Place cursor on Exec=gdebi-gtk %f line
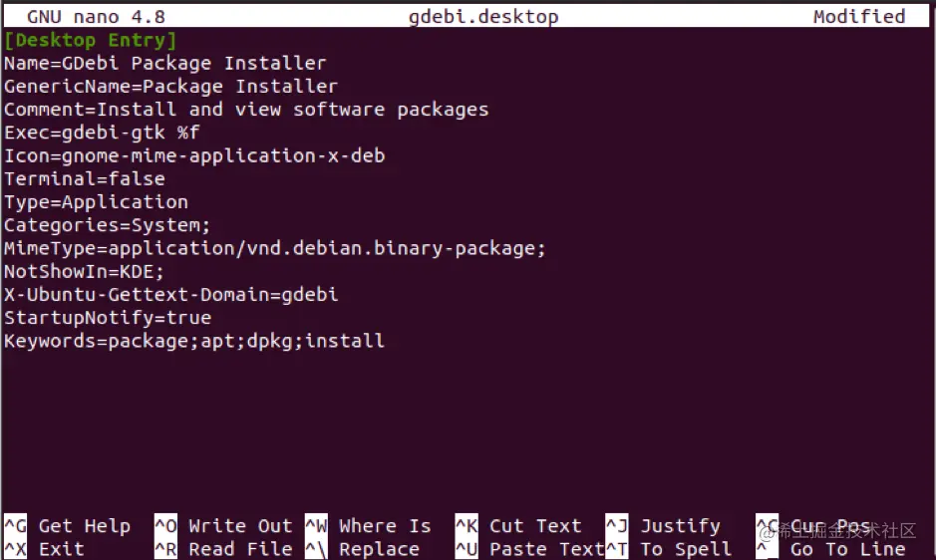 coord(102,132)
